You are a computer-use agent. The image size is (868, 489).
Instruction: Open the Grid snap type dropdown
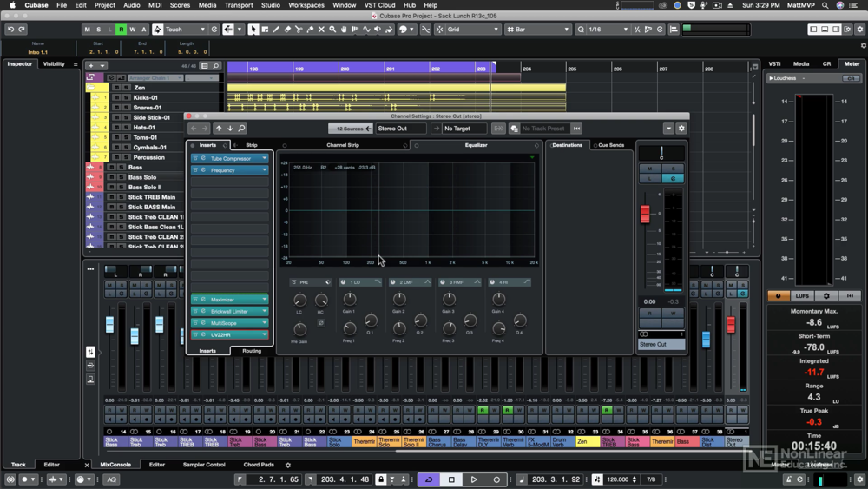pyautogui.click(x=473, y=30)
